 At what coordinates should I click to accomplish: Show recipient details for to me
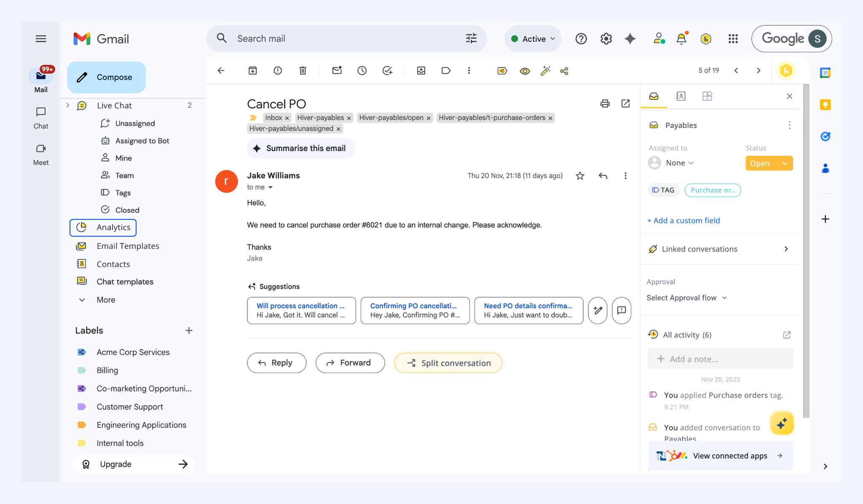(271, 187)
